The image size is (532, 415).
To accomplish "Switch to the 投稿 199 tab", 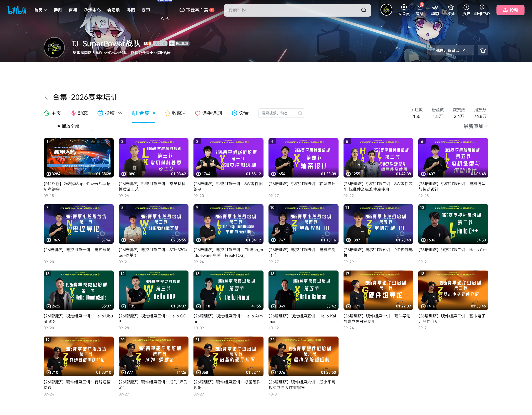I will (110, 113).
